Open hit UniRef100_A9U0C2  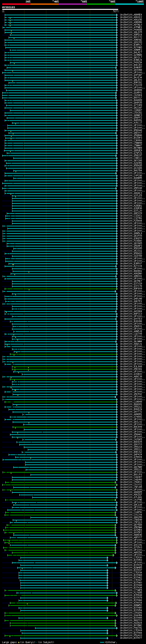[x=131, y=17]
